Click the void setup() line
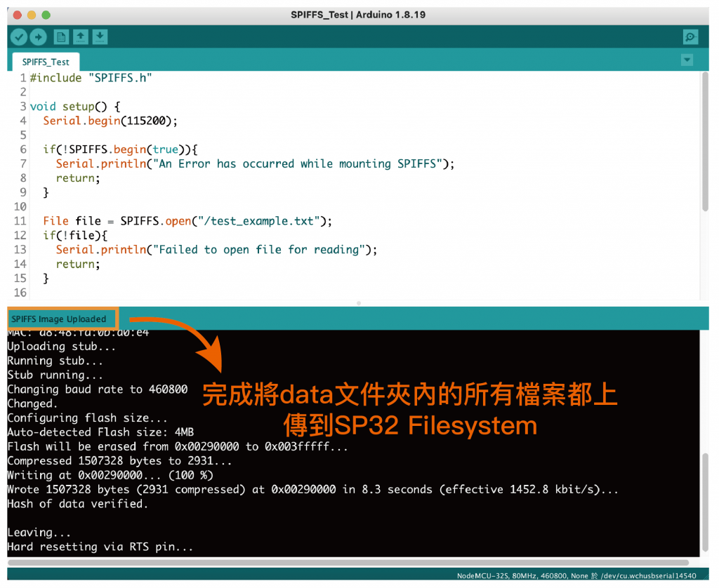719x588 pixels. click(75, 107)
